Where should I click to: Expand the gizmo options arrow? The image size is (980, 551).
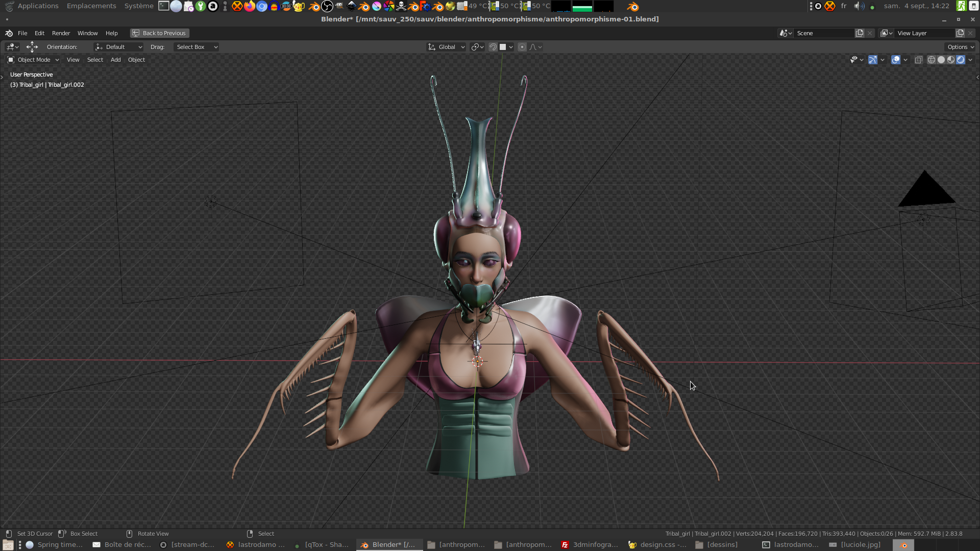pyautogui.click(x=883, y=60)
